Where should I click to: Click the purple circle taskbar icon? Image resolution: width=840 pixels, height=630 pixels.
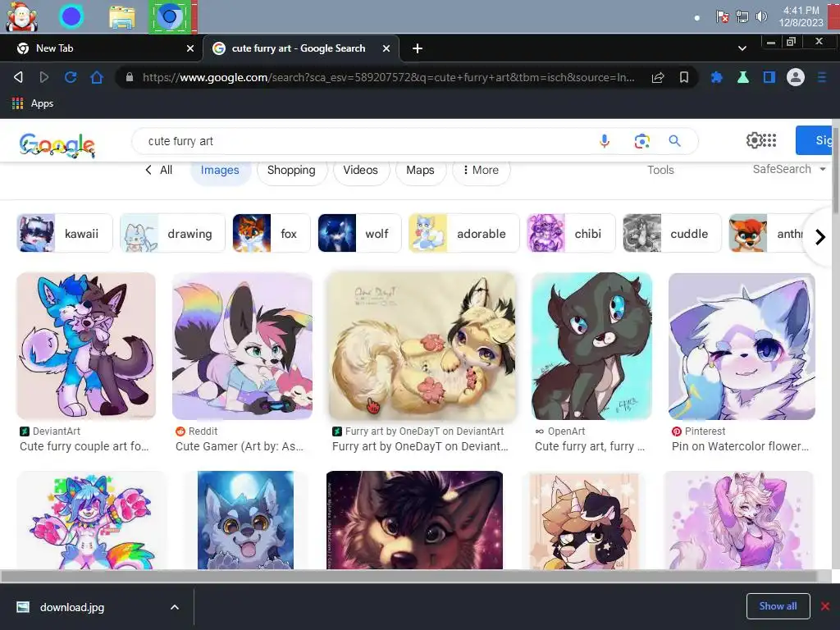click(71, 16)
